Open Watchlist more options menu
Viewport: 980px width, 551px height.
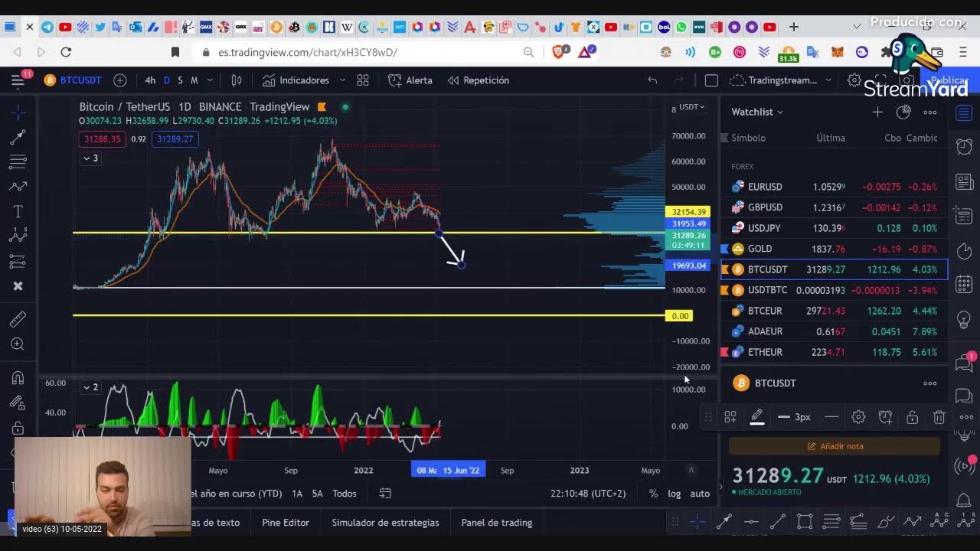pyautogui.click(x=929, y=112)
